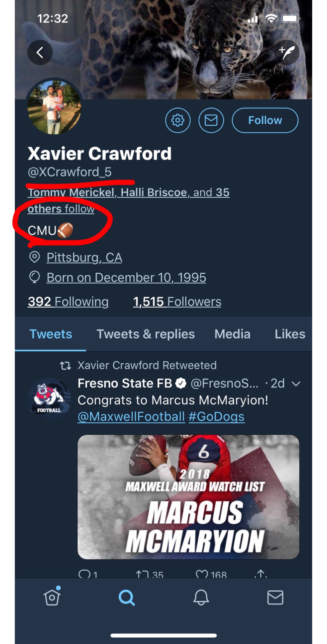Open the Notifications bell icon
Viewport: 327px width, 644px height.
pyautogui.click(x=201, y=597)
